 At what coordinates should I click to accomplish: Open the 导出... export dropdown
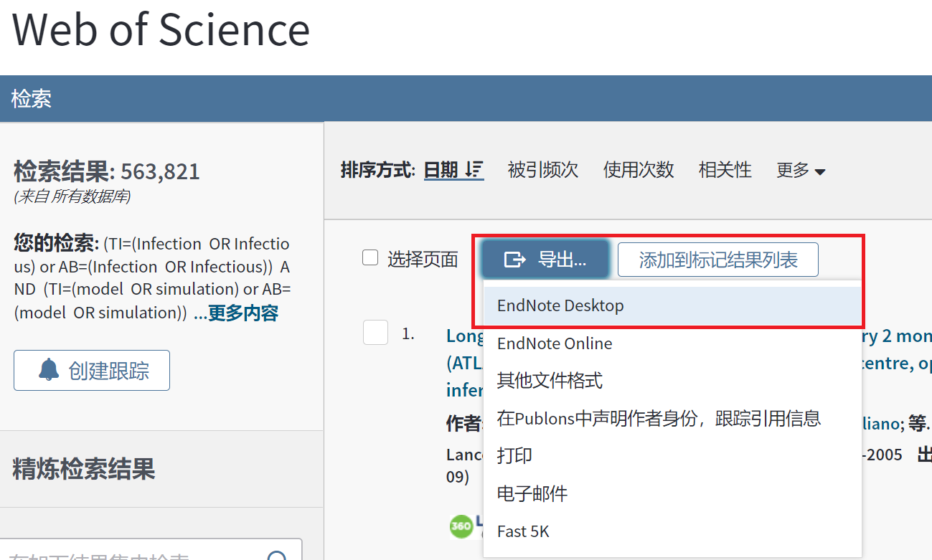(545, 260)
